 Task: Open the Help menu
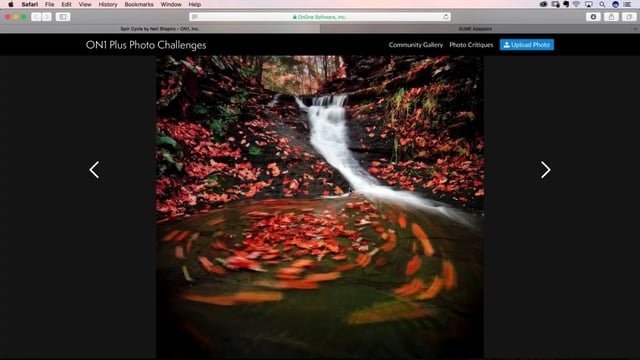point(195,4)
